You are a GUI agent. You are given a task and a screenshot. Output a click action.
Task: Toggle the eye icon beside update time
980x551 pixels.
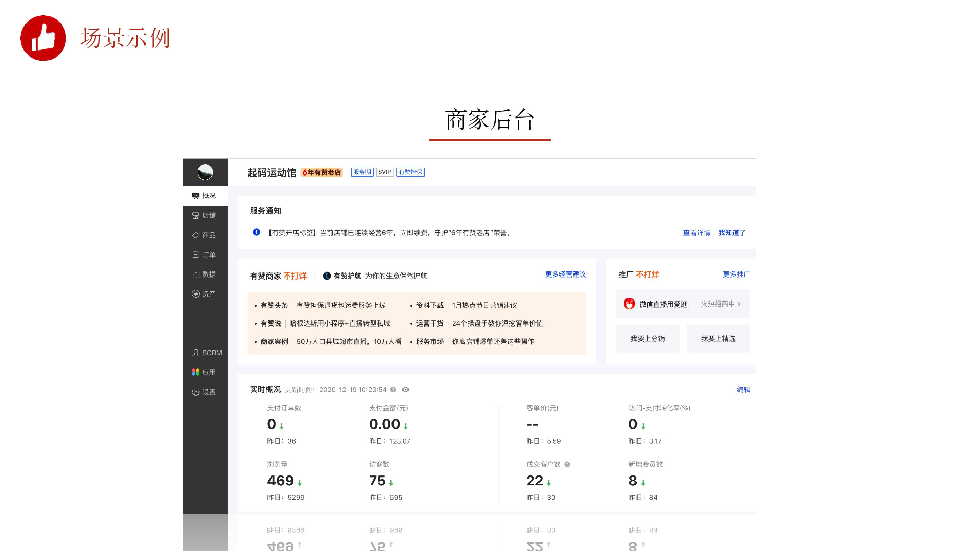(x=405, y=390)
